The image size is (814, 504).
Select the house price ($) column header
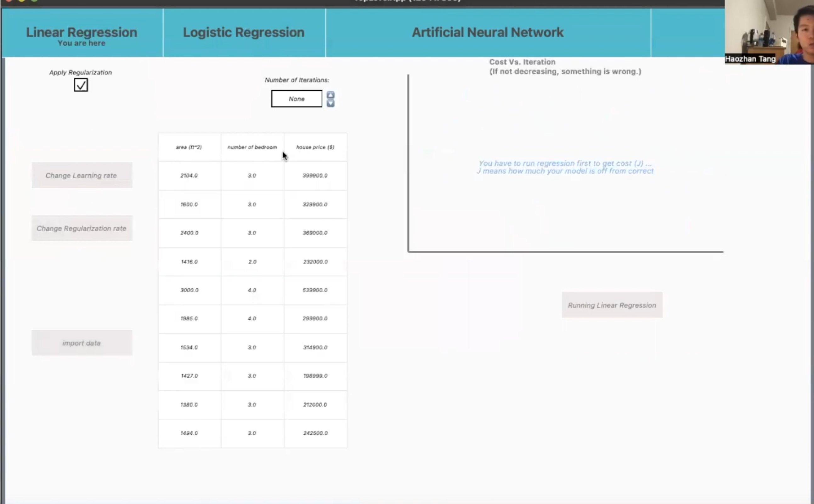(x=315, y=147)
